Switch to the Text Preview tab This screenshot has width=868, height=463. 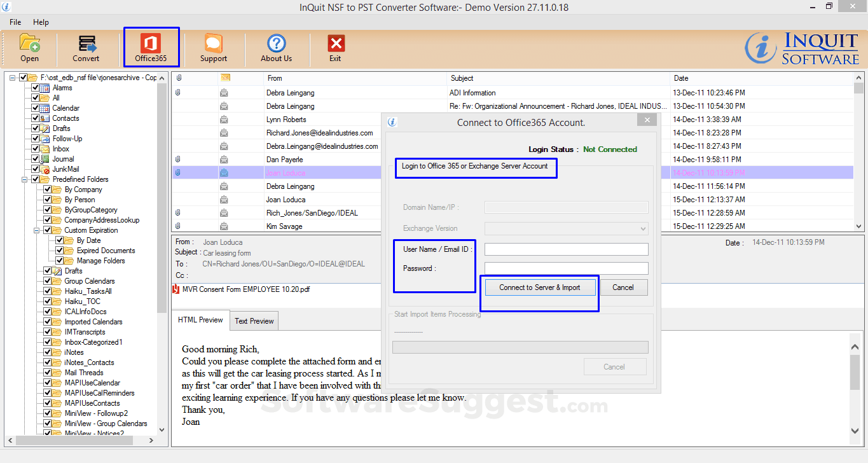254,321
